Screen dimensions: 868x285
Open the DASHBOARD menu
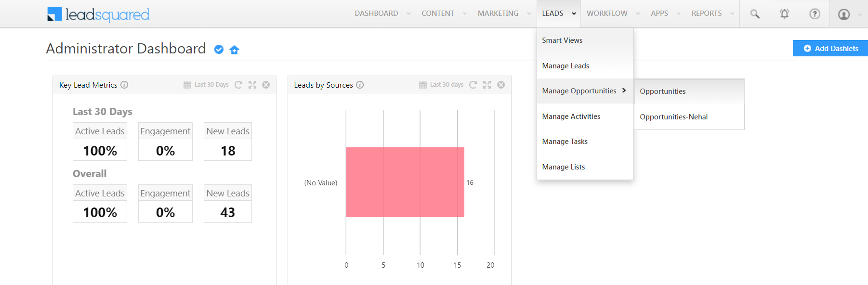pyautogui.click(x=377, y=13)
